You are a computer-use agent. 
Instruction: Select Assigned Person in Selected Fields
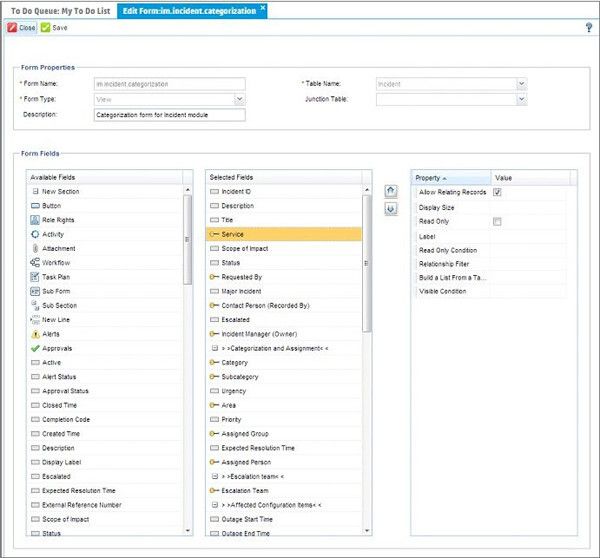point(284,462)
